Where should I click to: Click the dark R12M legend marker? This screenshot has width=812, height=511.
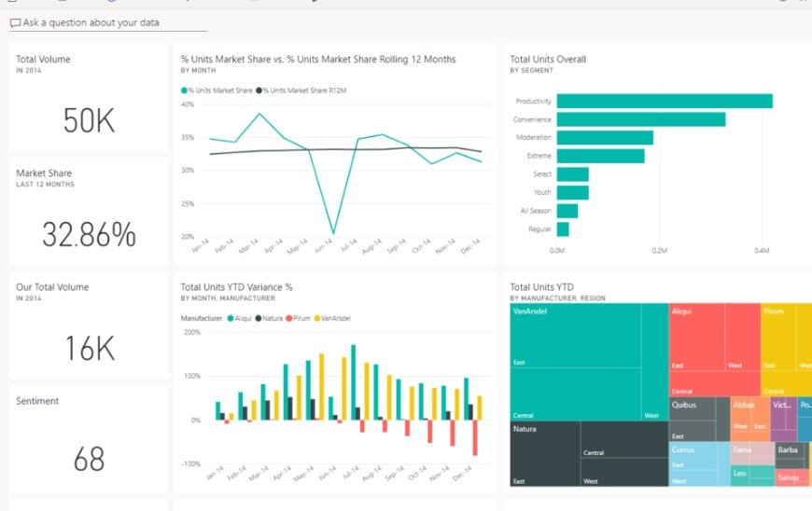pos(259,90)
